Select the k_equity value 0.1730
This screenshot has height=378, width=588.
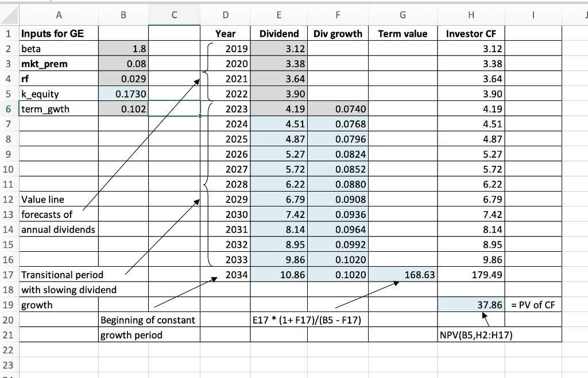coord(123,94)
